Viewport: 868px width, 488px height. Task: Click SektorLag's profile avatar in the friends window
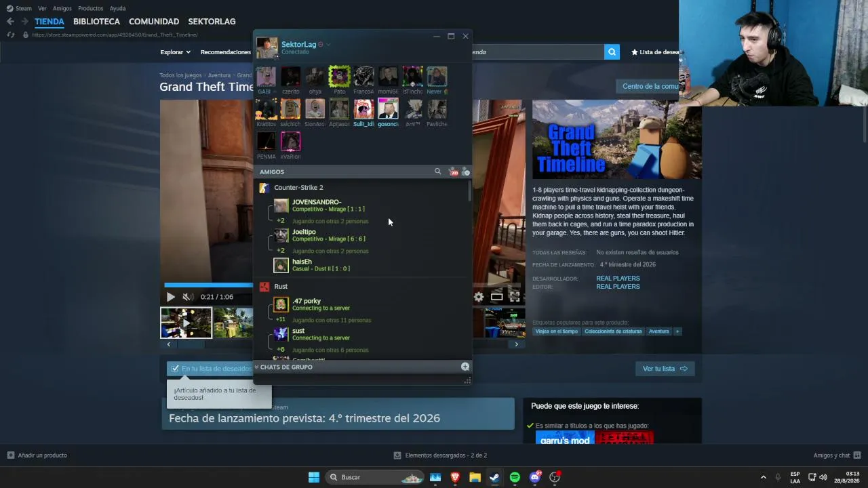(x=267, y=48)
